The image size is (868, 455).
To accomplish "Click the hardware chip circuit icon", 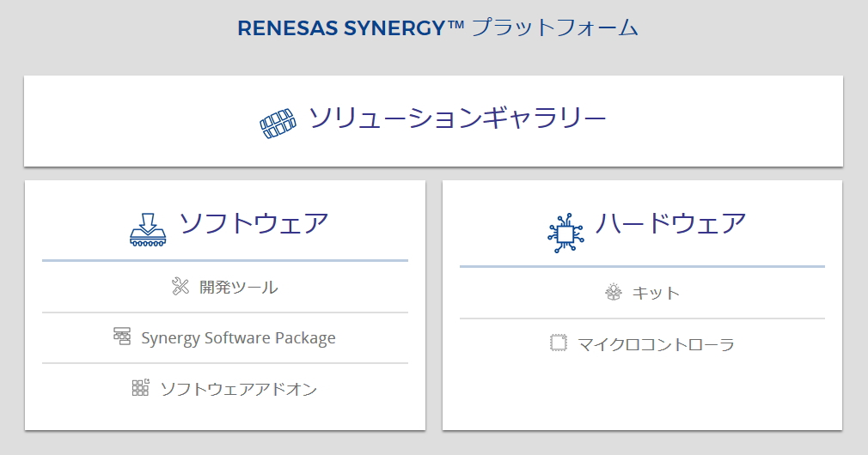I will 565,234.
